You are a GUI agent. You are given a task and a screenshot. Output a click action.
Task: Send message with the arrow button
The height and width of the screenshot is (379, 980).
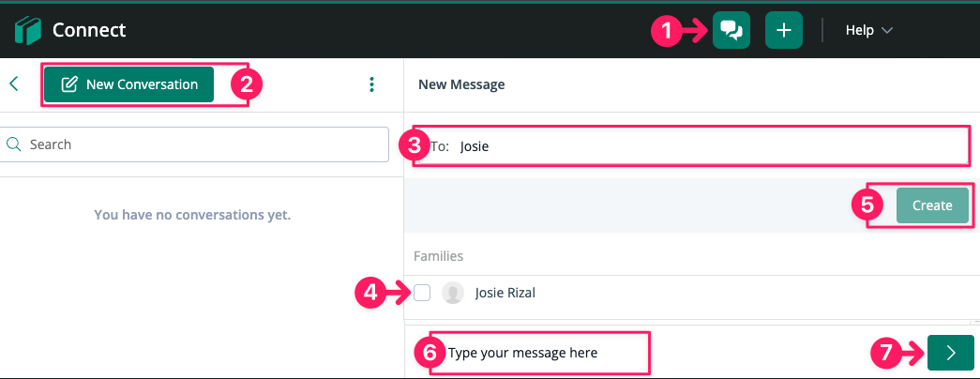[951, 353]
